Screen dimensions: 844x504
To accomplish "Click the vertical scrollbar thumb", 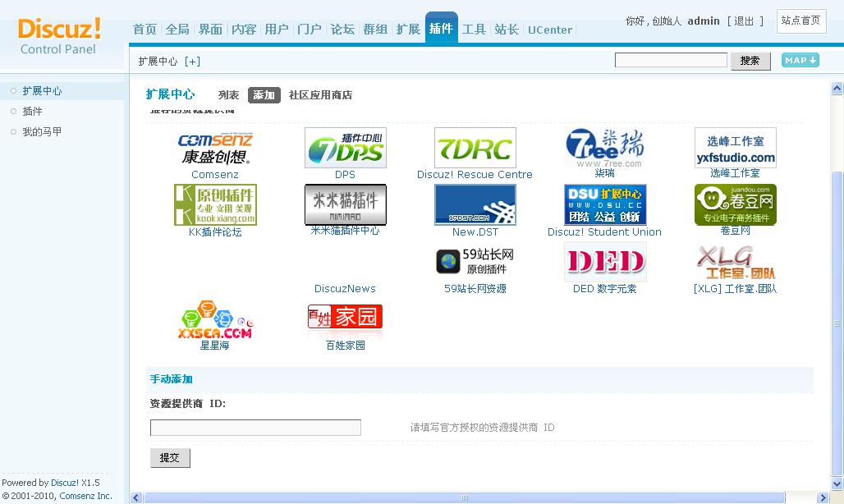I will (x=837, y=323).
